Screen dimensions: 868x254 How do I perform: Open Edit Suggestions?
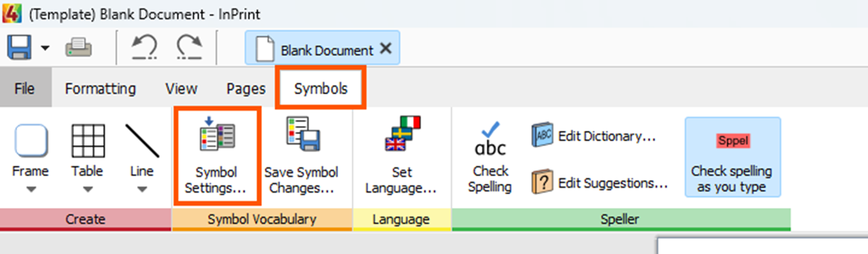pos(600,183)
